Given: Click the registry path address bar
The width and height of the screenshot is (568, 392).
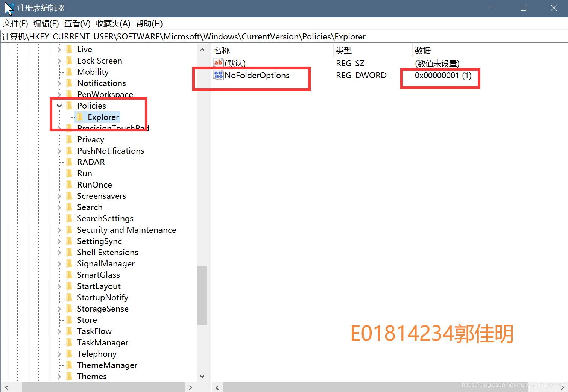Looking at the screenshot, I should click(284, 36).
